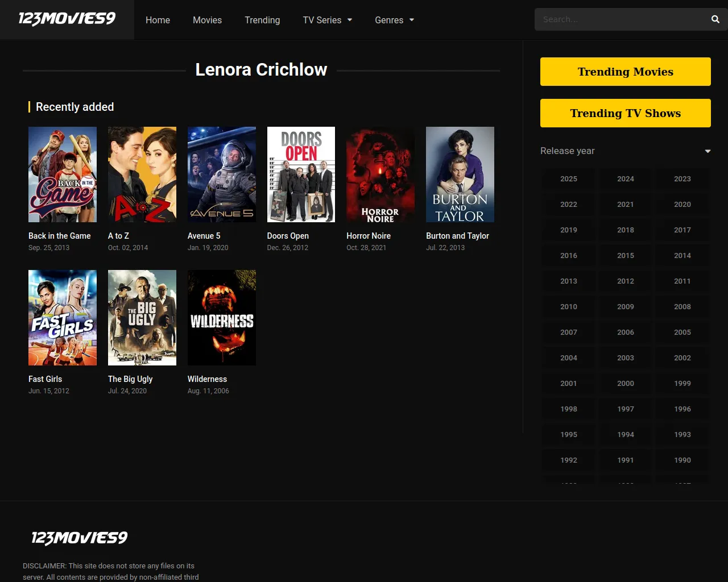Open the Trending TV Shows button

(626, 113)
